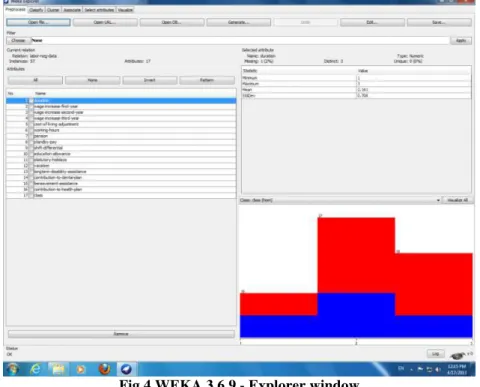This screenshot has height=387, width=480.
Task: Open the Cluster tab
Action: click(x=53, y=10)
